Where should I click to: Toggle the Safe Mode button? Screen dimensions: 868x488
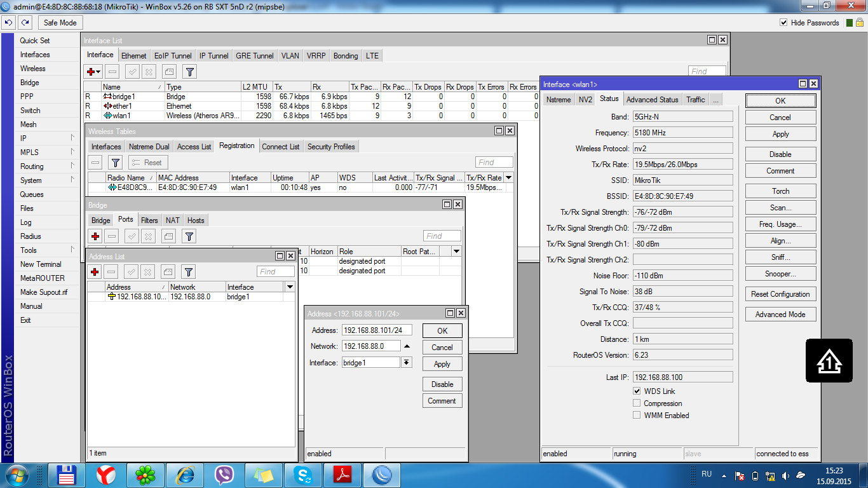click(x=60, y=22)
